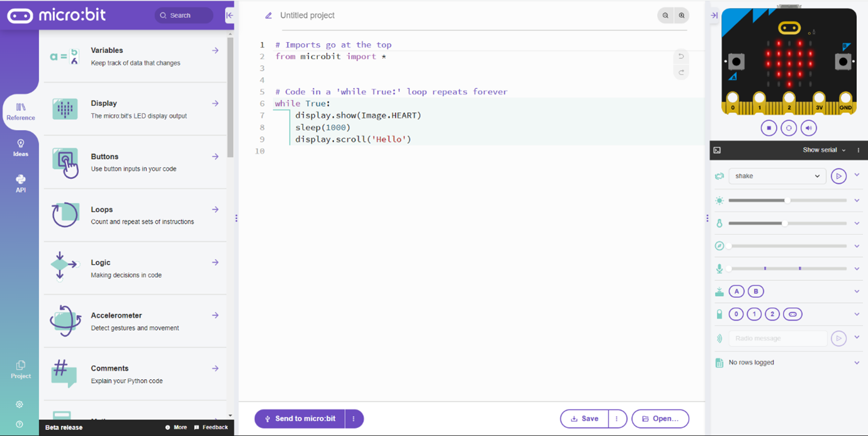This screenshot has width=868, height=436.
Task: Stop the simulator with the stop button
Action: 769,128
